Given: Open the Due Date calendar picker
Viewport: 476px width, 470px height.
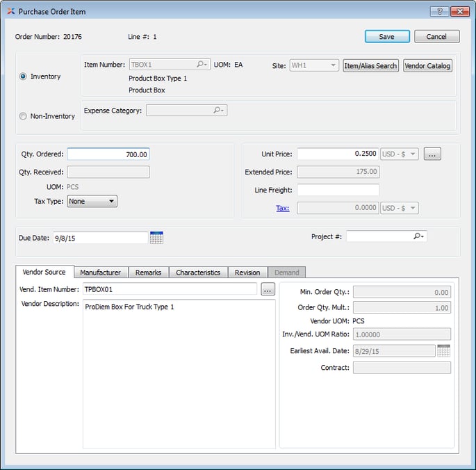Looking at the screenshot, I should [x=156, y=238].
